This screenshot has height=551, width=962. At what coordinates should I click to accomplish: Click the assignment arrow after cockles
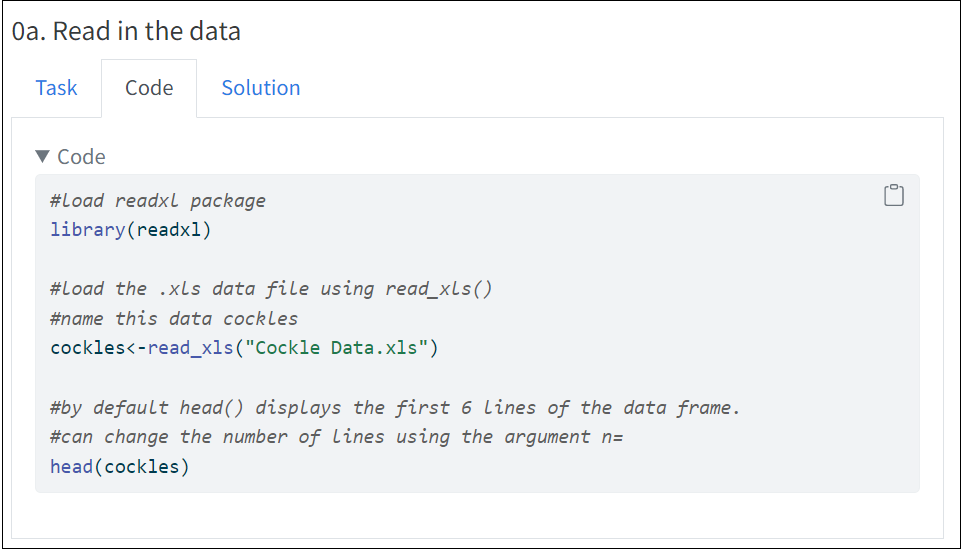136,348
